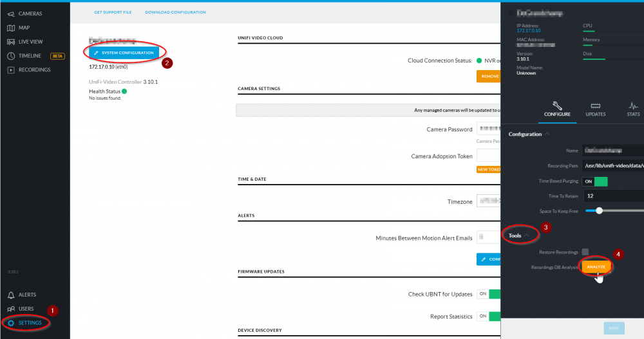Open the Map icon in sidebar

click(x=11, y=28)
